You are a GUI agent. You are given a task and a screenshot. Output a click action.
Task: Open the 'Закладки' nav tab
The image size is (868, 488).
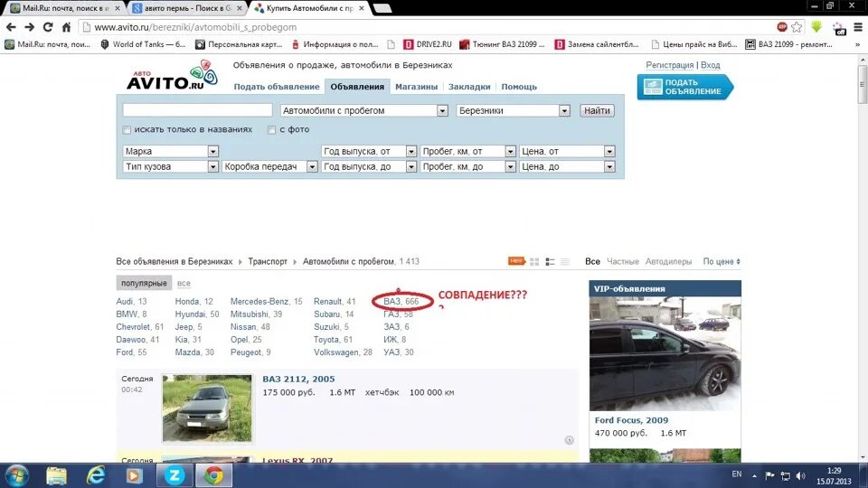coord(469,87)
